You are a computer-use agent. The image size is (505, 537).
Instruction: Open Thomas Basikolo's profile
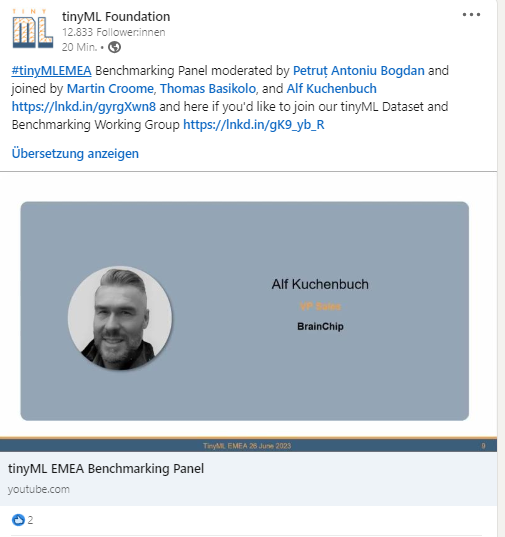pyautogui.click(x=208, y=89)
